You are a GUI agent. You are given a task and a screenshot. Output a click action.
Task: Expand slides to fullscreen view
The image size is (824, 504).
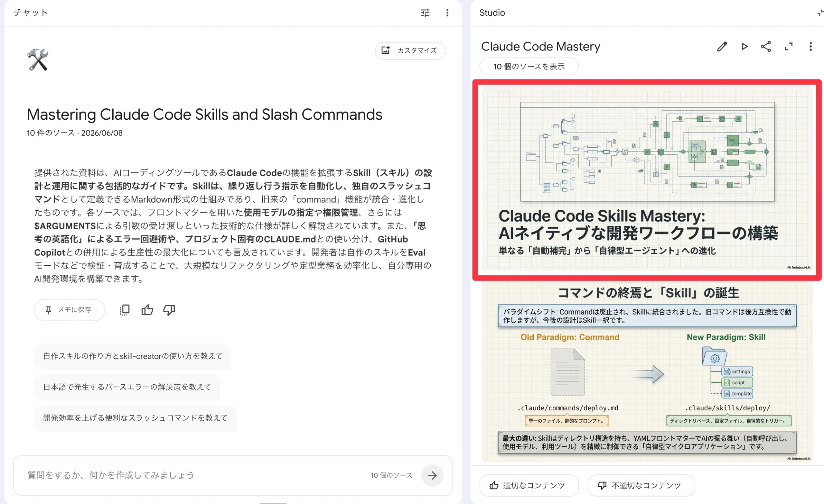pyautogui.click(x=789, y=46)
